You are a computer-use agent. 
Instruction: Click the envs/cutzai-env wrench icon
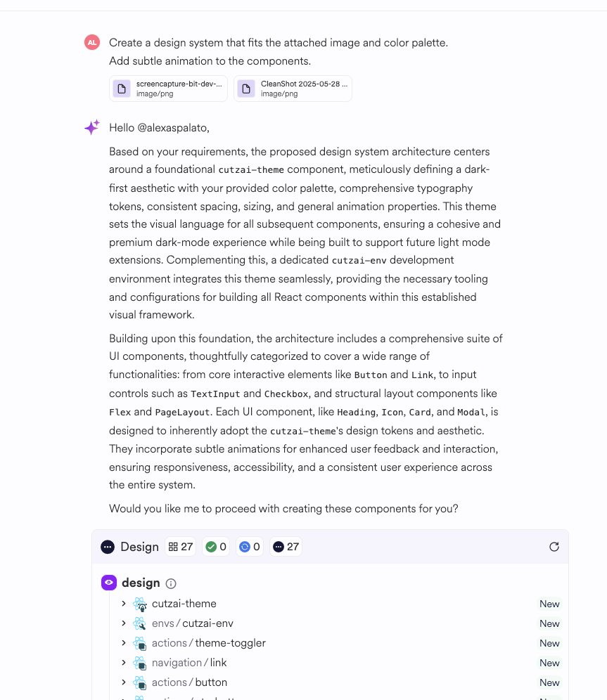pyautogui.click(x=140, y=623)
